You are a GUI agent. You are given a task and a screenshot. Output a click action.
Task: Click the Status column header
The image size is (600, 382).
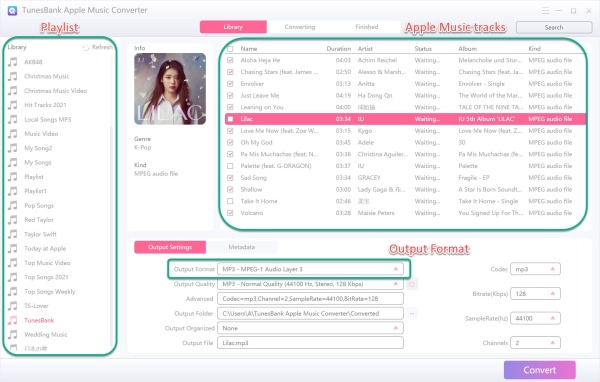(423, 49)
